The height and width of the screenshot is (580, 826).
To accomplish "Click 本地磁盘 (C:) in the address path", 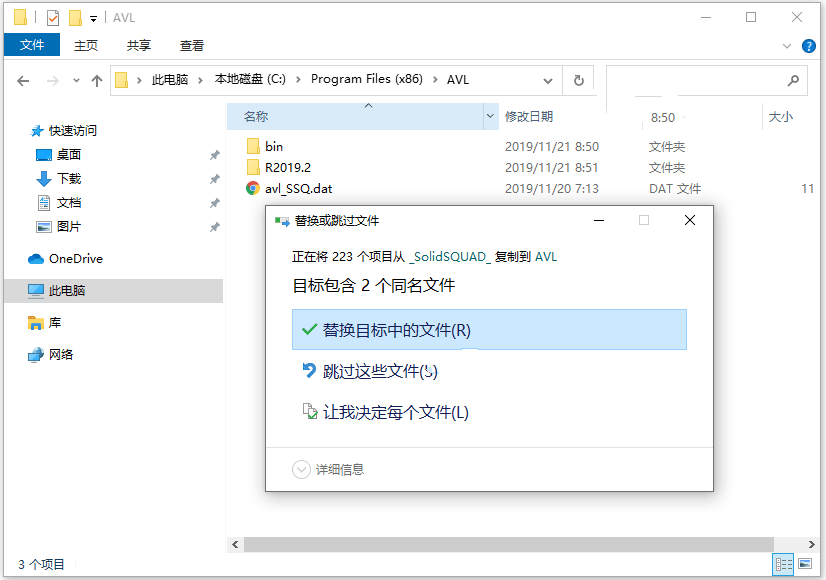I will click(250, 79).
